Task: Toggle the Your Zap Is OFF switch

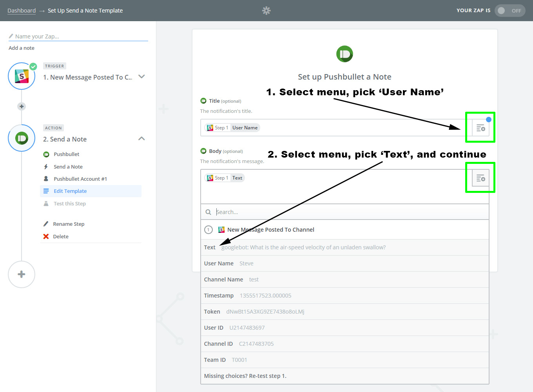Action: (509, 11)
